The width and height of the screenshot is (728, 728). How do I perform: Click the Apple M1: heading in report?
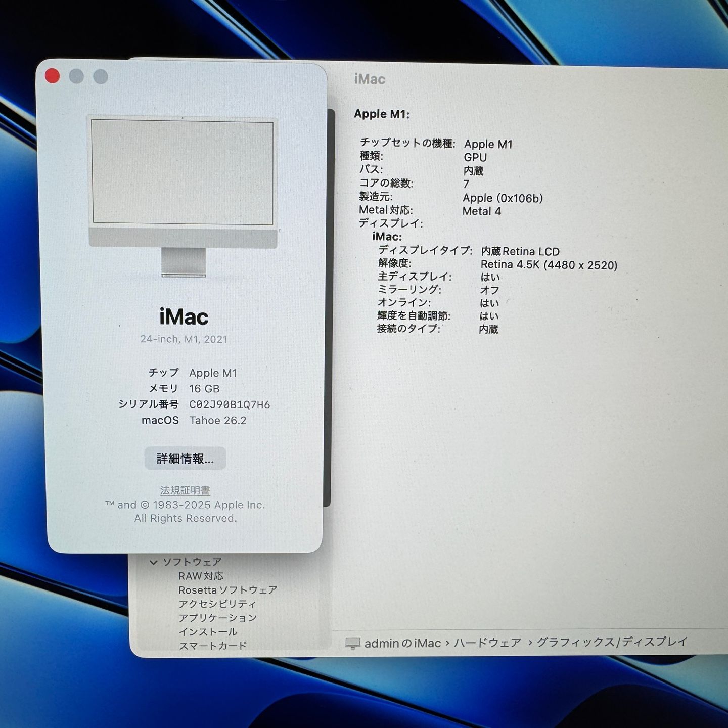coord(382,114)
